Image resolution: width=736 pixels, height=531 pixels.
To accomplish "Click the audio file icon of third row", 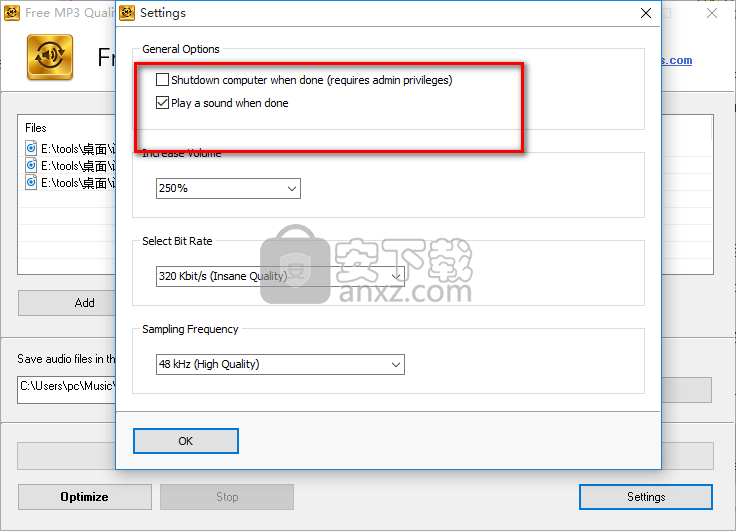I will (x=31, y=182).
